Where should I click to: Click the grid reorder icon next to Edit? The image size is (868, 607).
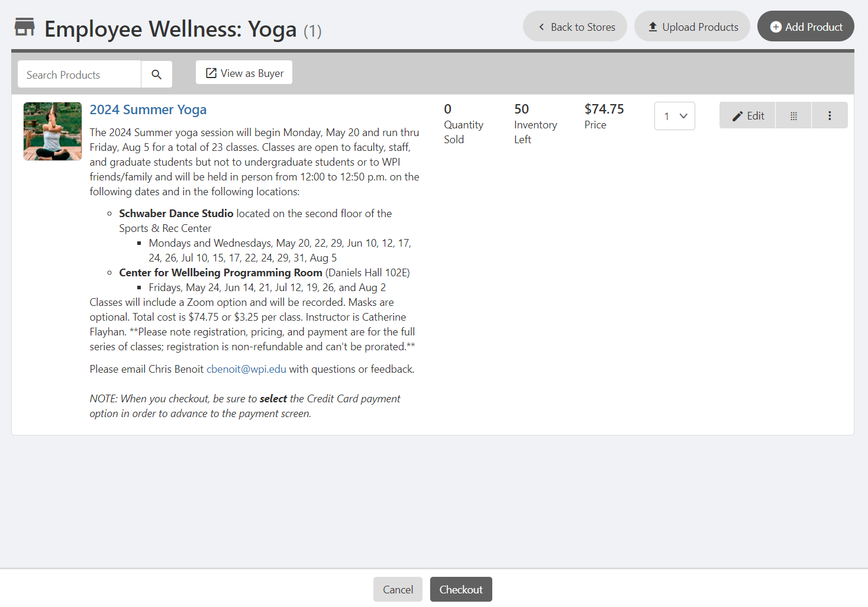[793, 116]
